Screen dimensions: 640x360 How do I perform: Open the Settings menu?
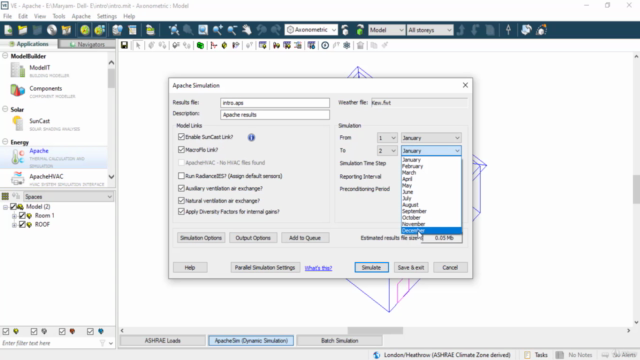click(x=107, y=16)
